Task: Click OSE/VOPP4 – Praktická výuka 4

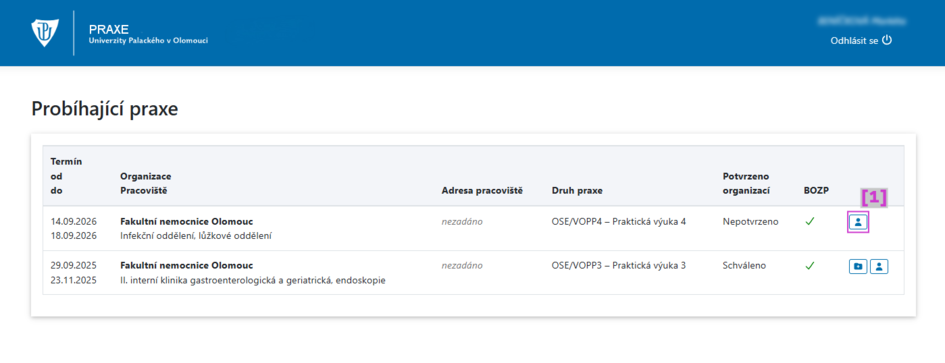Action: point(618,221)
